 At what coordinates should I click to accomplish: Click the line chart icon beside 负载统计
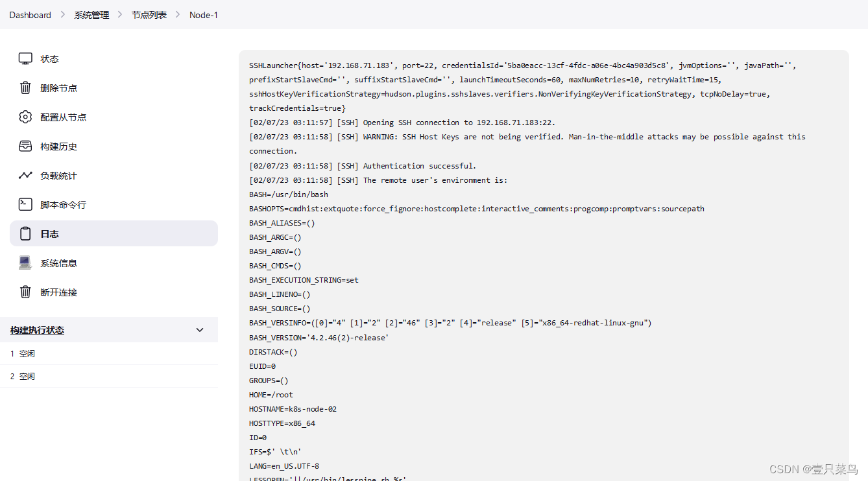(x=25, y=176)
